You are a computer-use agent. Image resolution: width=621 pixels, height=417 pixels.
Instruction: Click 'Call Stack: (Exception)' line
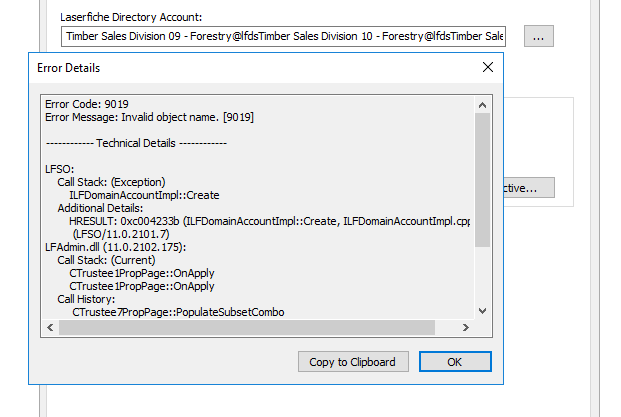point(111,182)
